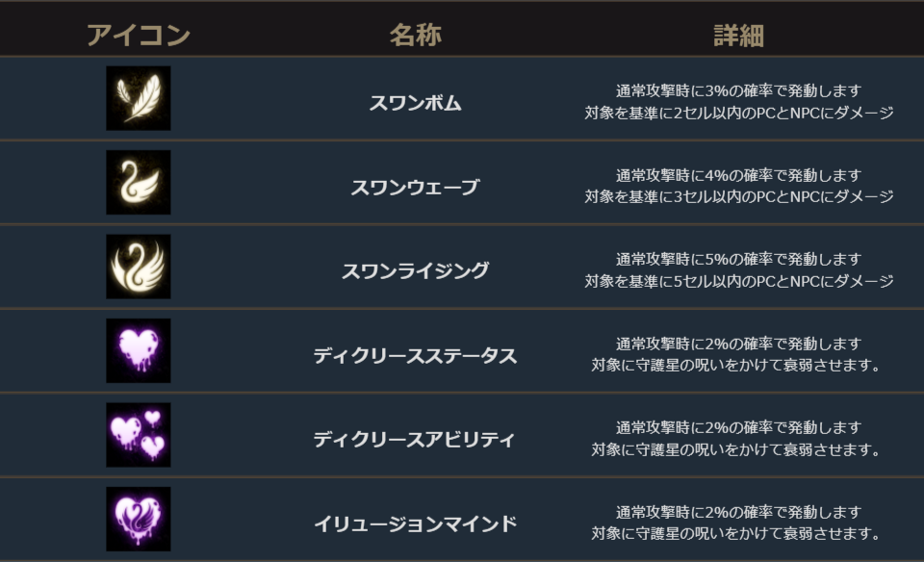Select the イリュージョンマインド skill name
This screenshot has width=924, height=562.
tap(415, 524)
